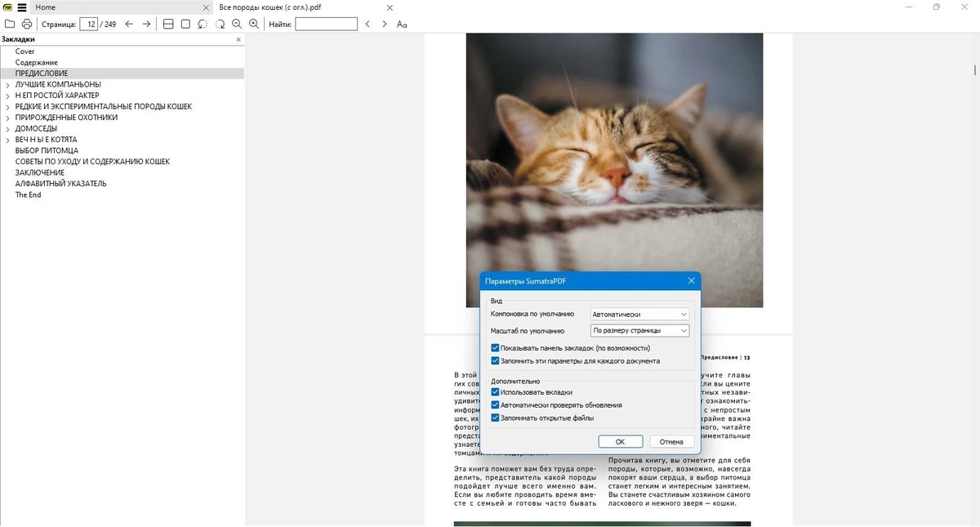Click Отмена to cancel the dialog
Viewport: 980px width, 527px height.
(672, 441)
